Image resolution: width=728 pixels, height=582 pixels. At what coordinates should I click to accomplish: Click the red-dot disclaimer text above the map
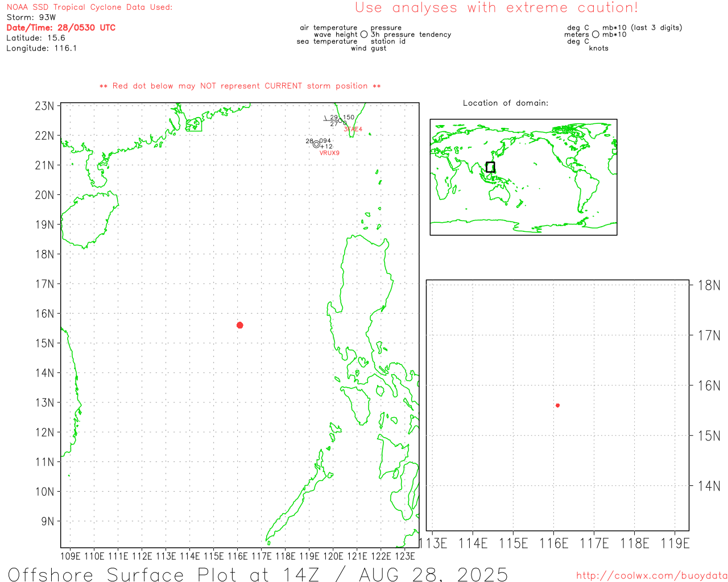[240, 86]
